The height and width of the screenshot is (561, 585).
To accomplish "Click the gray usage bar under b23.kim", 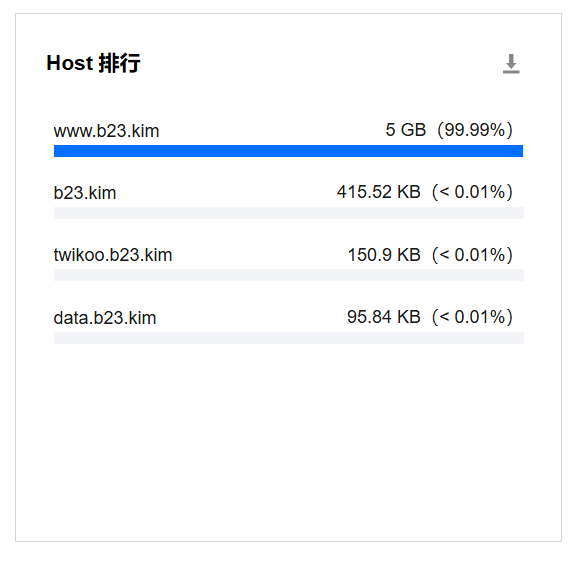I will tap(289, 213).
